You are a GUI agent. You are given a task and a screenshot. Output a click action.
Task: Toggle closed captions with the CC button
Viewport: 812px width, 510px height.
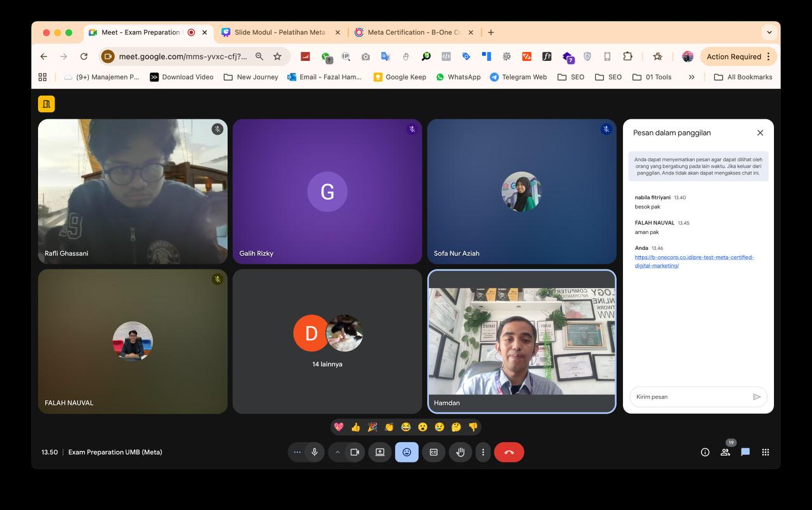pyautogui.click(x=434, y=452)
